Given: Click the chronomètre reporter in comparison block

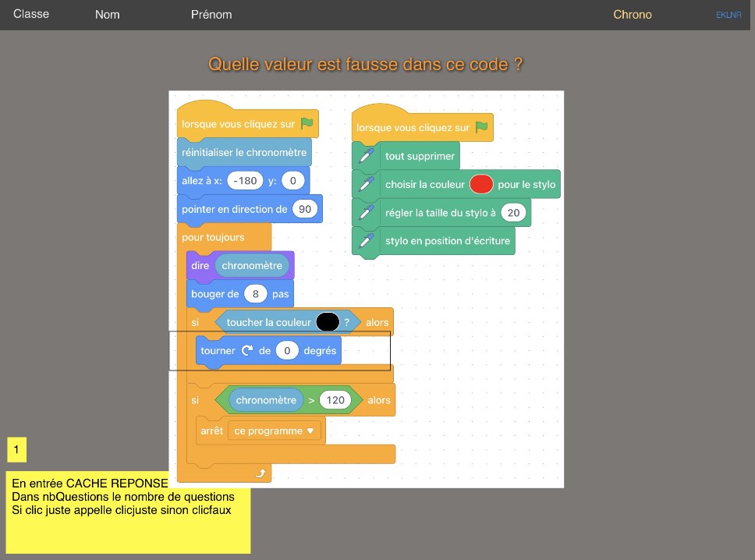Looking at the screenshot, I should click(266, 400).
